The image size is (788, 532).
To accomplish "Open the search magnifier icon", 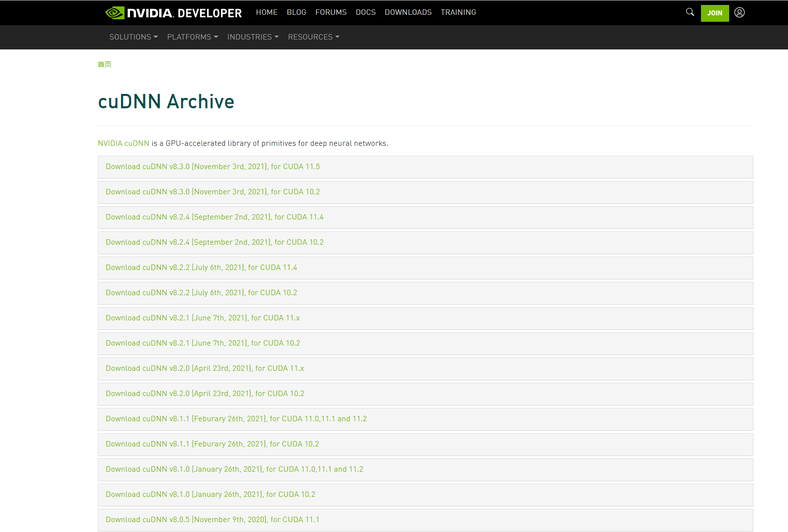I will tap(690, 12).
